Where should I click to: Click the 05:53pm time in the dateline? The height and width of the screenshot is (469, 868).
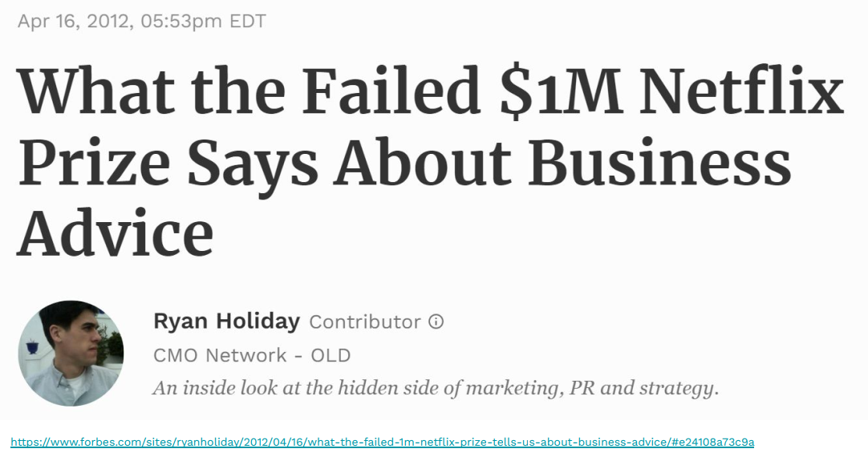pos(180,22)
